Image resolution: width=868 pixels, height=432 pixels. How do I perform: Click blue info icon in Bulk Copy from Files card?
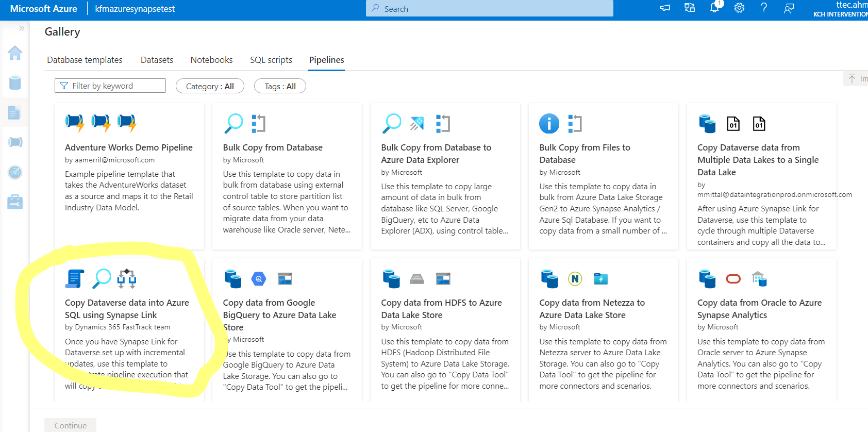pos(549,124)
